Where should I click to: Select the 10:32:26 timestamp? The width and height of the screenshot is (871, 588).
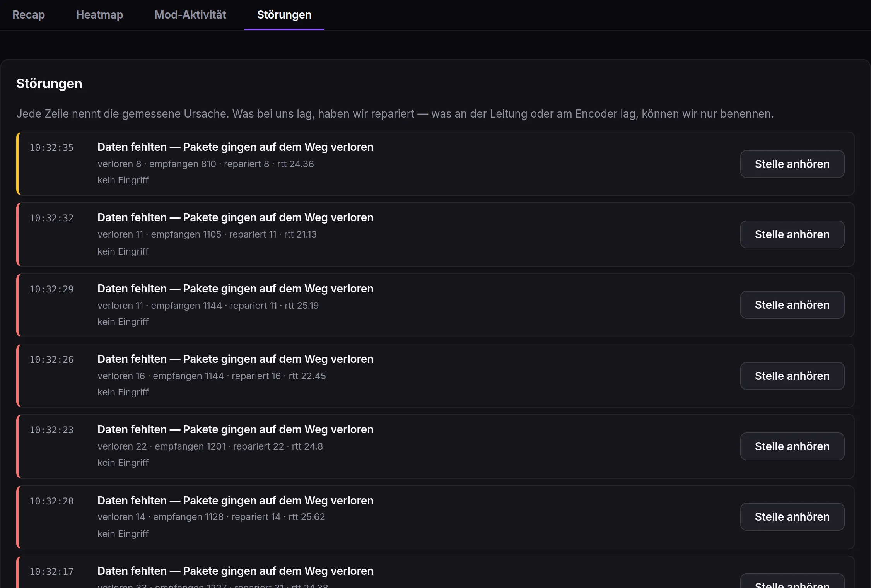pyautogui.click(x=51, y=360)
